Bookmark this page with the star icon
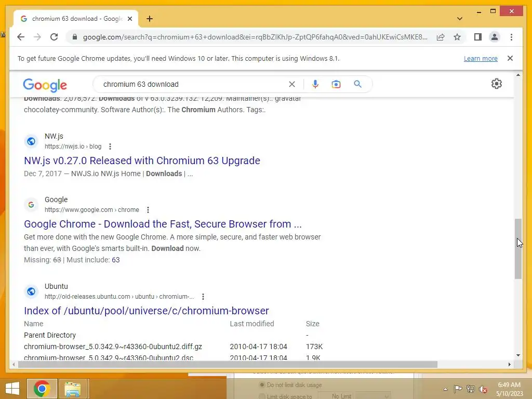 coord(457,37)
